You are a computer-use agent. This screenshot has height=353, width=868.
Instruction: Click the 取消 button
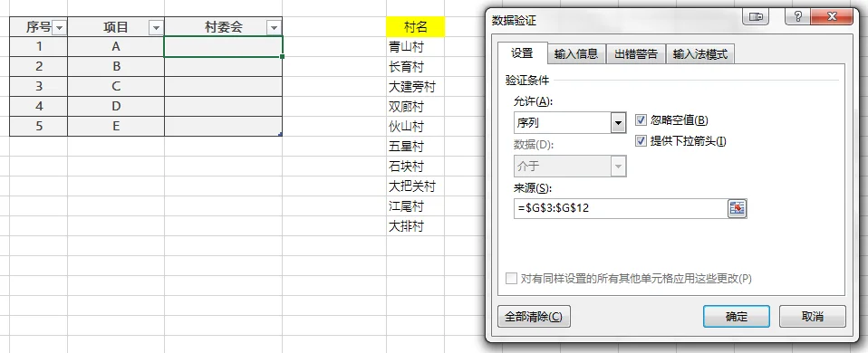click(x=812, y=317)
